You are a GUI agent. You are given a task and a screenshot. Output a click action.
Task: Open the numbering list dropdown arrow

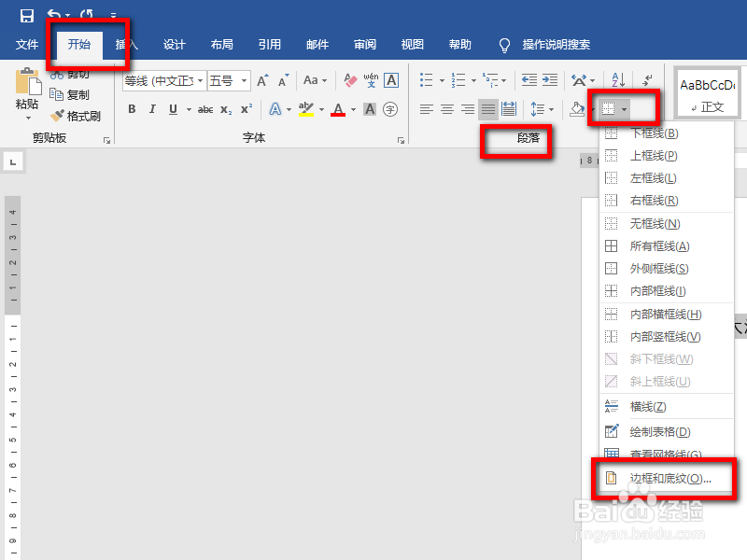(x=473, y=80)
